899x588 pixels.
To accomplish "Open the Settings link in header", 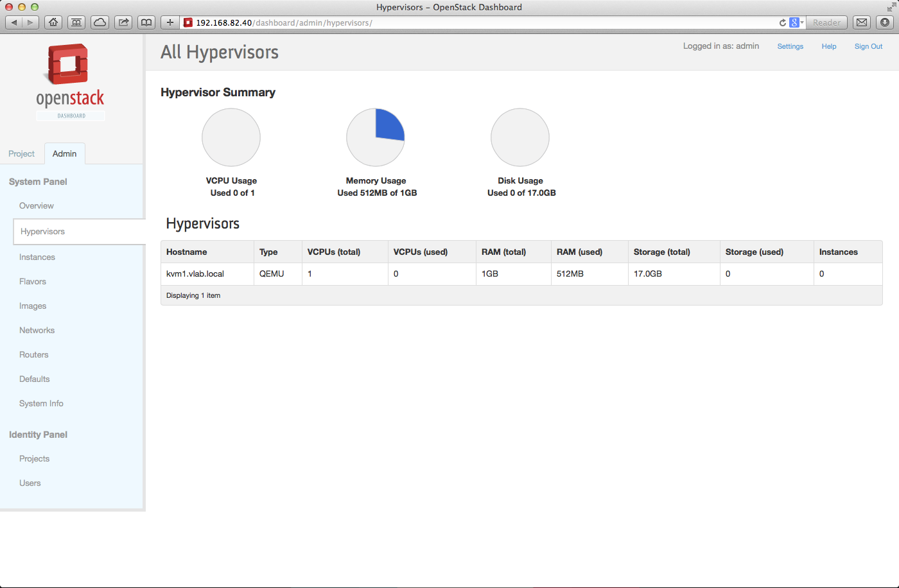I will [790, 46].
